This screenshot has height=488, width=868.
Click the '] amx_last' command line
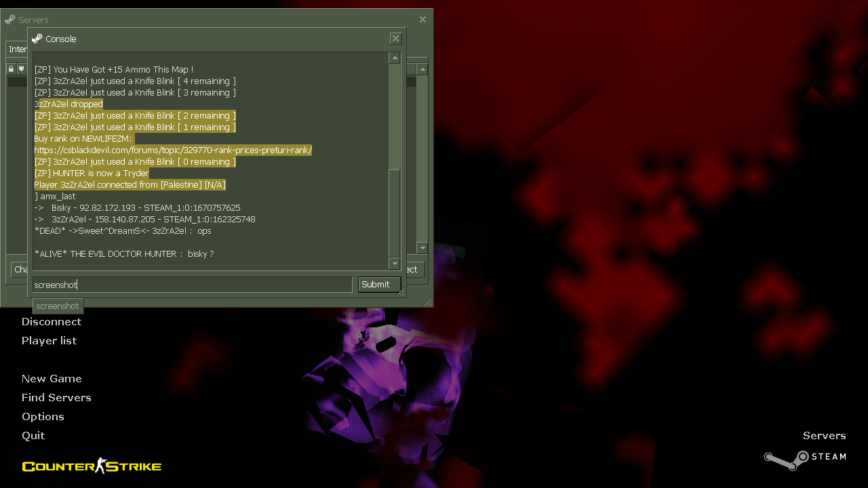(x=55, y=196)
